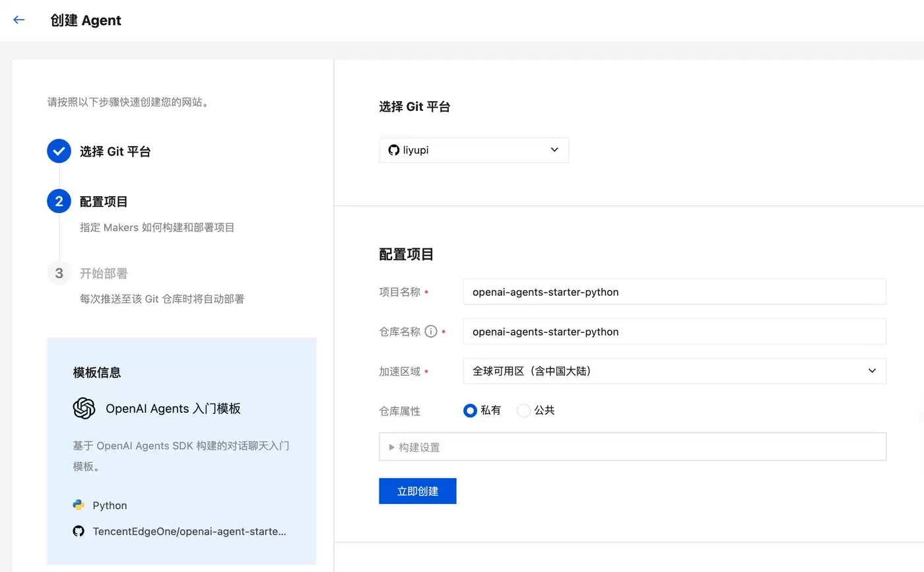Click the 仓库属性 label
924x572 pixels.
point(400,411)
